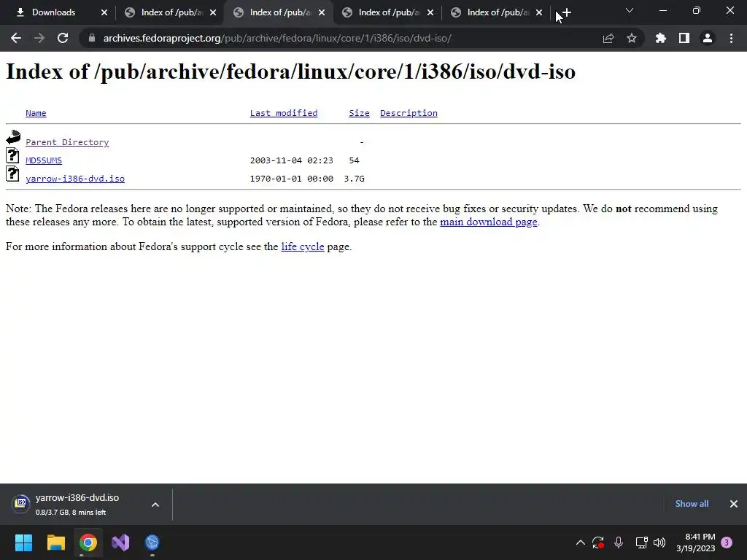Open the Parent Directory link
747x560 pixels.
(67, 142)
